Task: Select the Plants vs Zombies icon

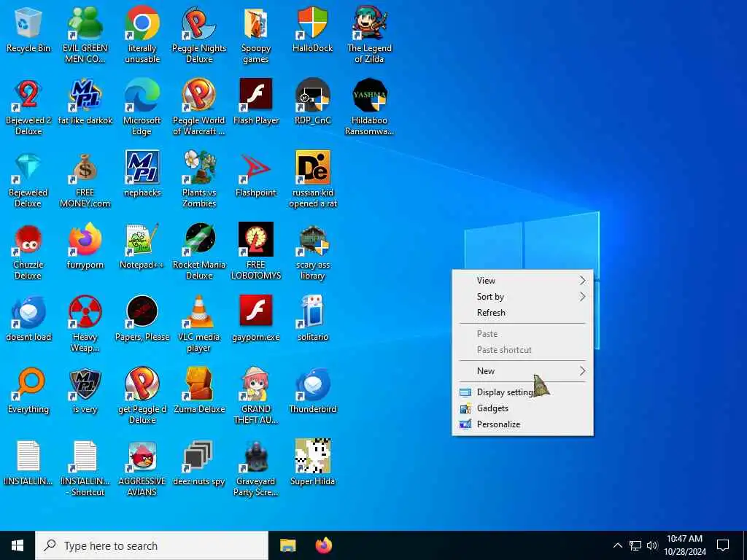Action: 199,180
